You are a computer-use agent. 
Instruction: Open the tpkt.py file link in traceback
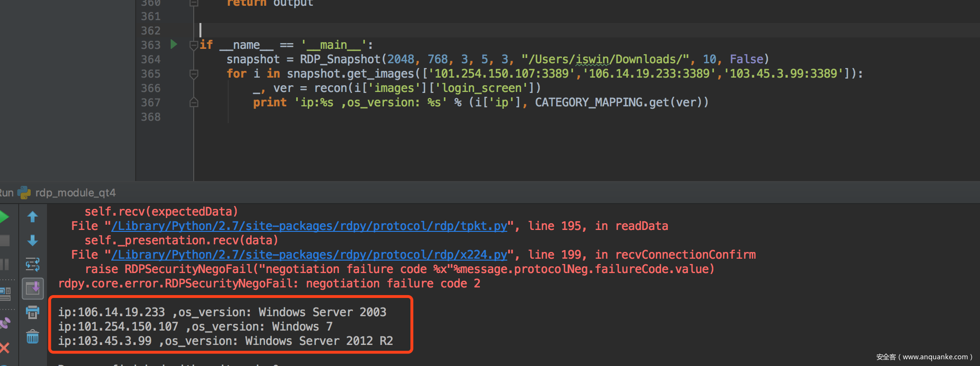coord(309,226)
